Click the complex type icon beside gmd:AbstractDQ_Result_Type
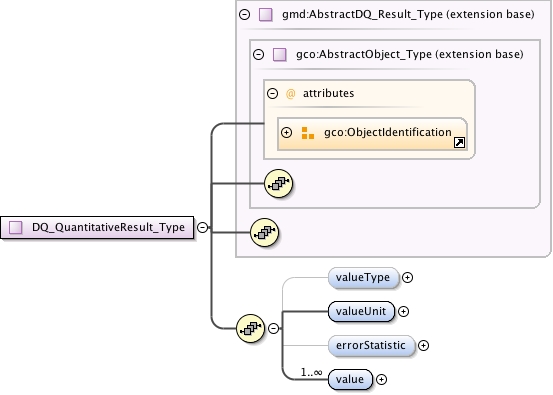Viewport: 553px width, 395px height. point(266,15)
